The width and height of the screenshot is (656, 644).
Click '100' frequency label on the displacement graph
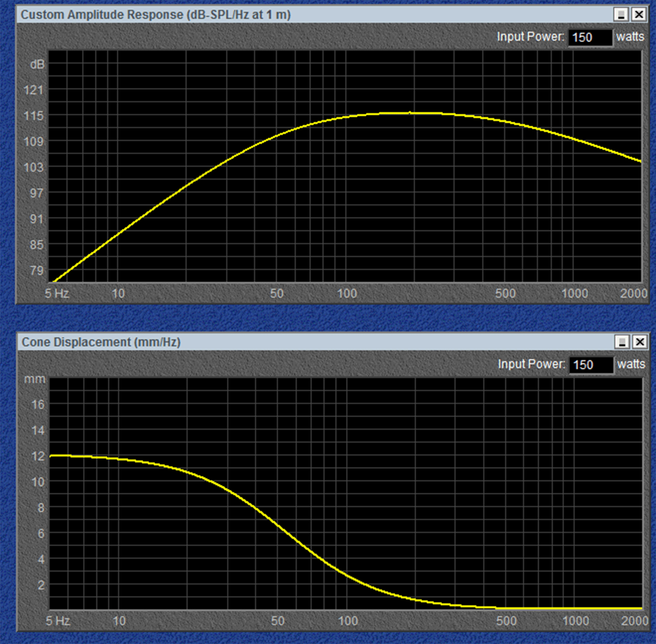(x=348, y=621)
